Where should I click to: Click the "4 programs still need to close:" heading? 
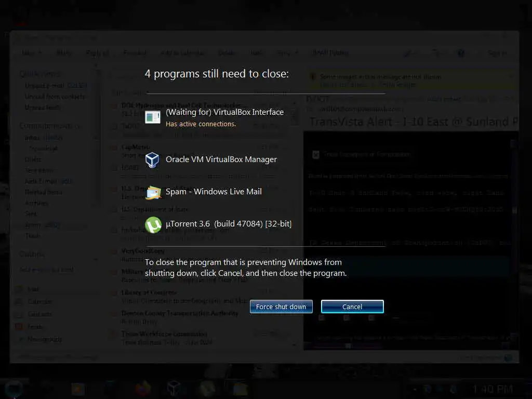[217, 74]
